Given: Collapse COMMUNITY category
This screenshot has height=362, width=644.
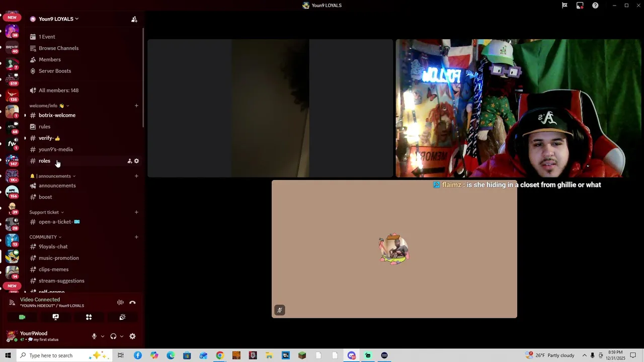Looking at the screenshot, I should pos(45,237).
